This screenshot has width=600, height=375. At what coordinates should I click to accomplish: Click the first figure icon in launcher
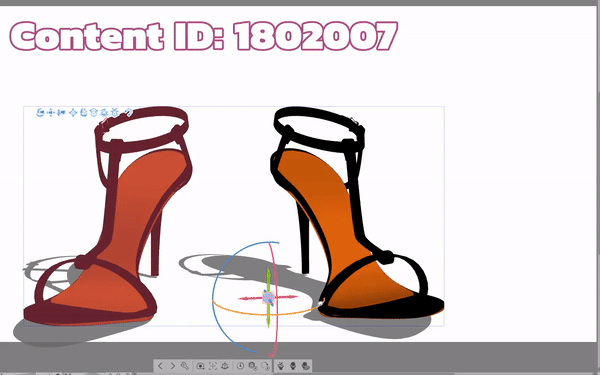pyautogui.click(x=280, y=366)
